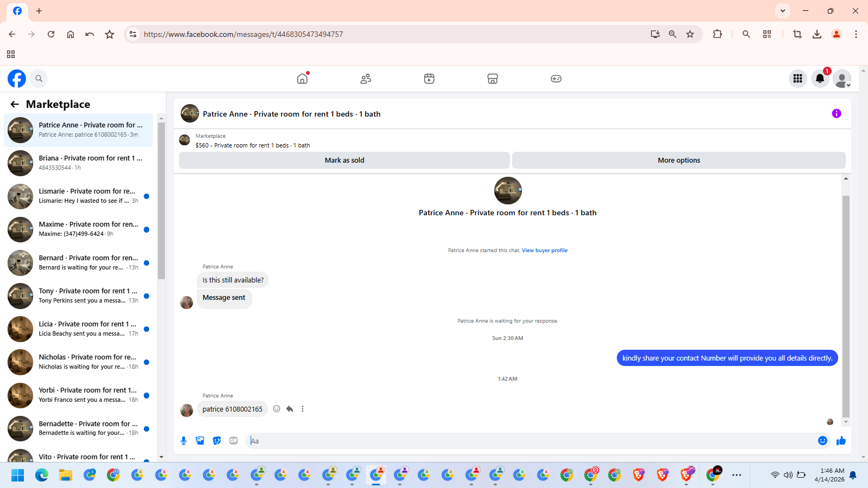868x488 pixels.
Task: Click the browser back button
Action: point(12,34)
